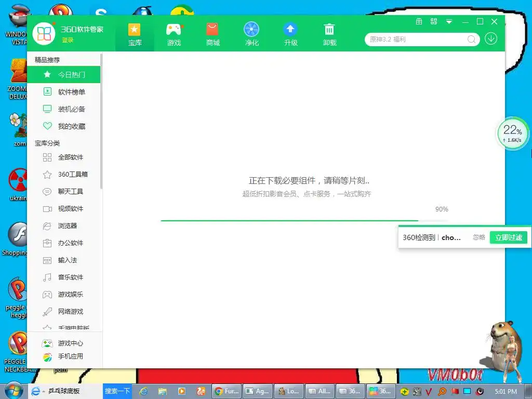Open the Shopping Flash desktop icon
532x399 pixels.
(15, 238)
